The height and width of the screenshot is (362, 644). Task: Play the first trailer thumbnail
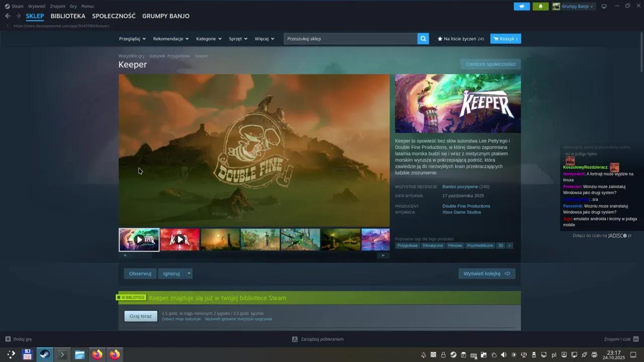click(139, 240)
